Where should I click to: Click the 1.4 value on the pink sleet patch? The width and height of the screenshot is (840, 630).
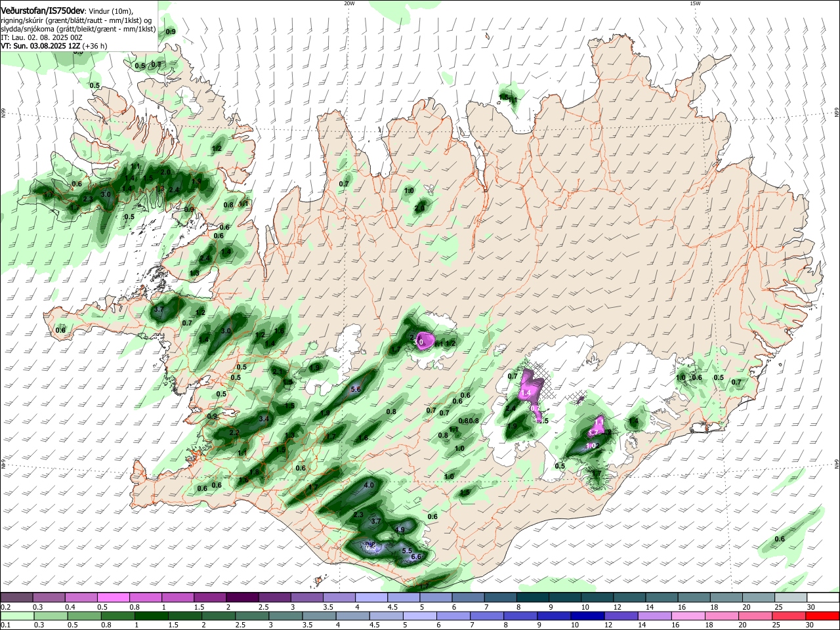click(x=525, y=392)
